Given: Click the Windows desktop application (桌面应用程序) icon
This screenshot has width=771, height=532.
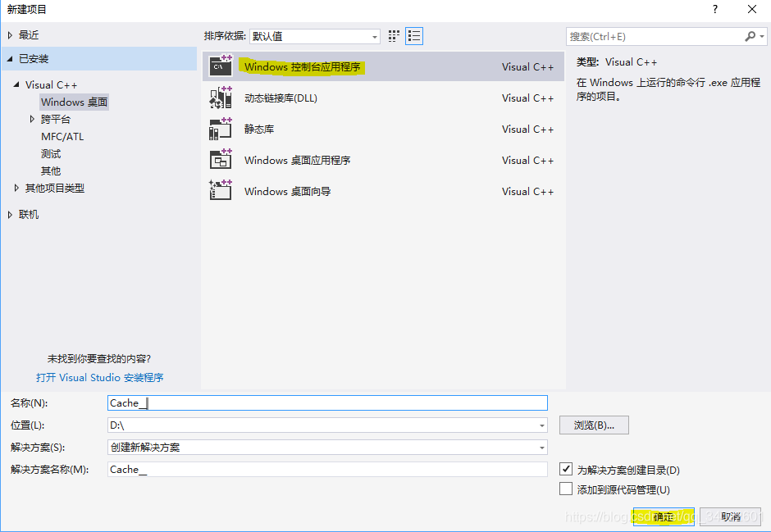Looking at the screenshot, I should tap(221, 160).
